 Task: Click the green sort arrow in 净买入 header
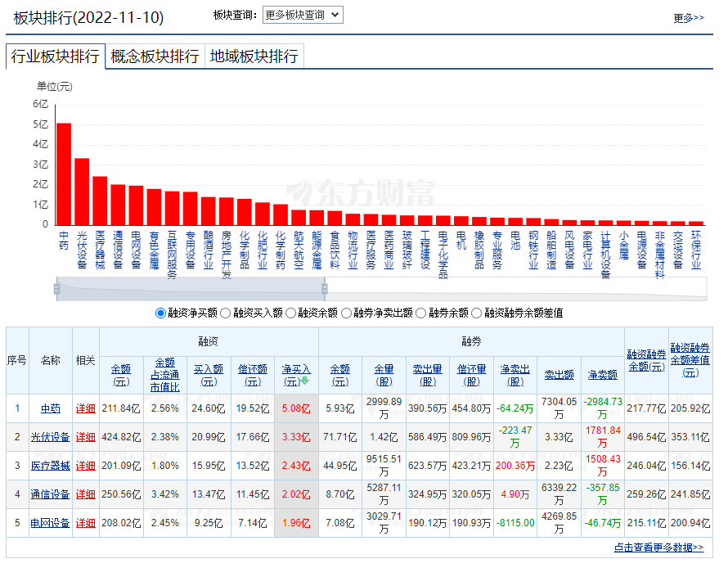pyautogui.click(x=305, y=381)
